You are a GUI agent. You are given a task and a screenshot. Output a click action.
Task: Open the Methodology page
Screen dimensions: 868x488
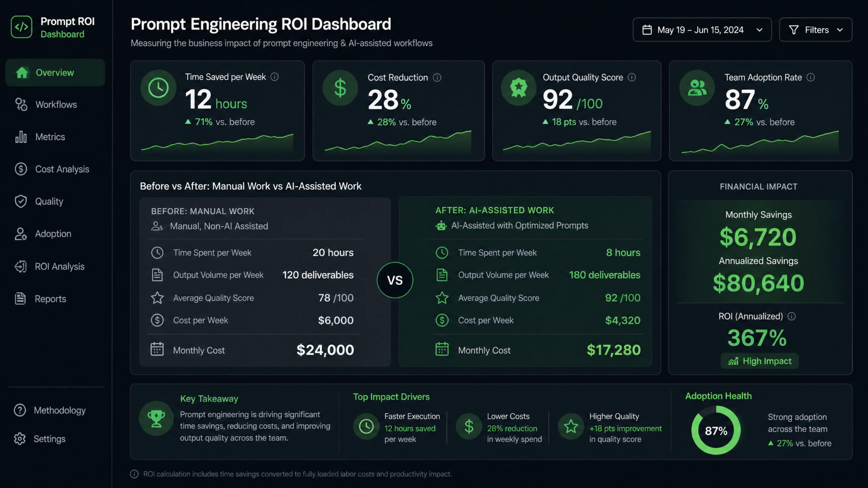coord(55,410)
